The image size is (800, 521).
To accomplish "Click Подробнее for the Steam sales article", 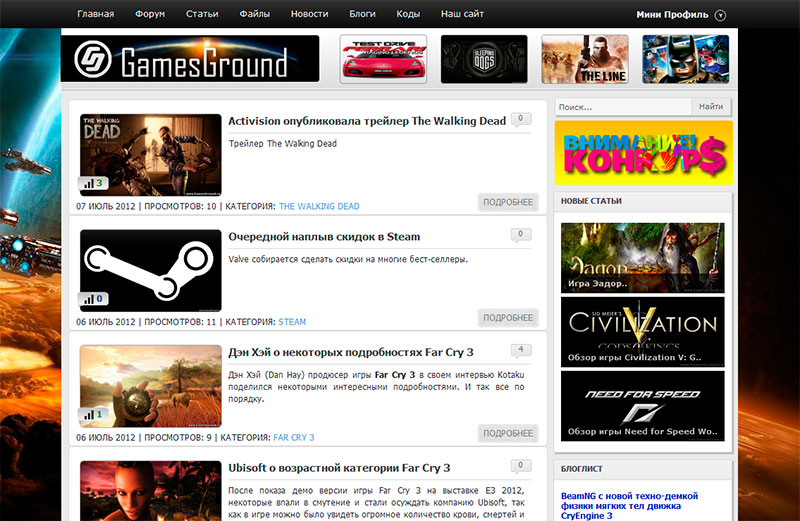I will (x=508, y=317).
